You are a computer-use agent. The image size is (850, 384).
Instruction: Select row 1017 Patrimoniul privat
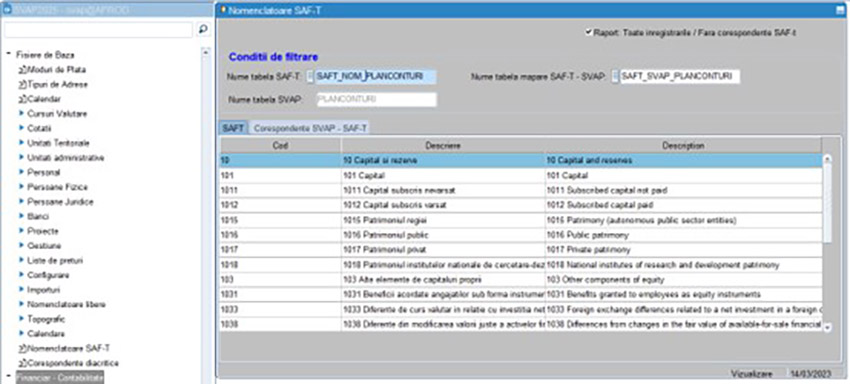pos(520,250)
